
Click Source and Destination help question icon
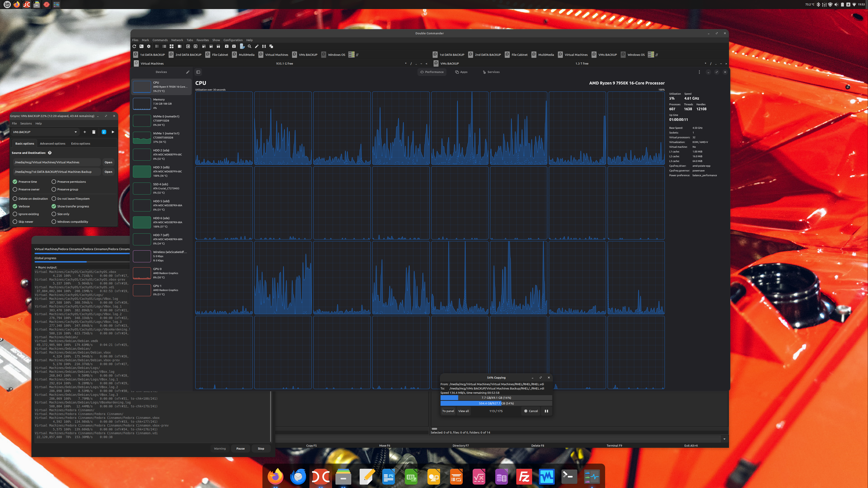50,153
